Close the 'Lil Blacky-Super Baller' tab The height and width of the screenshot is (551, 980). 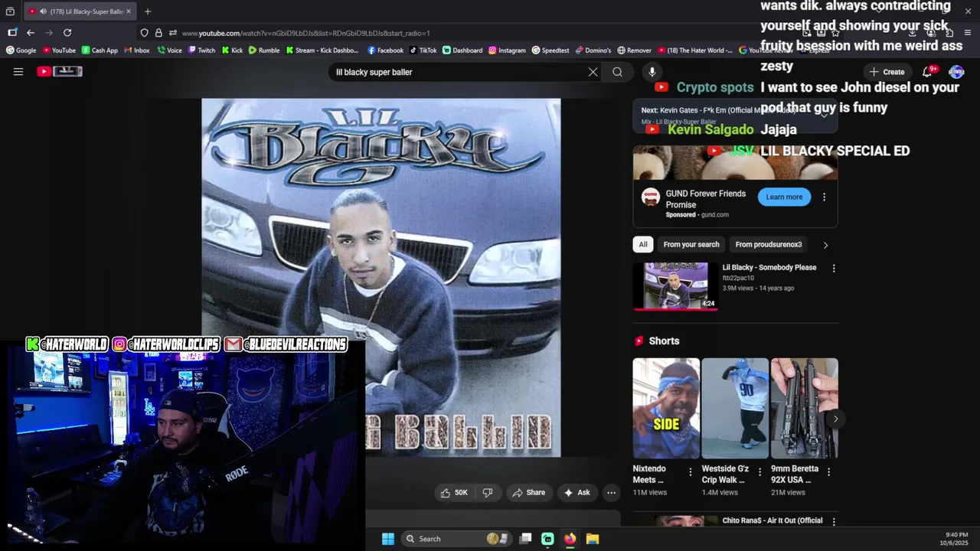click(x=128, y=11)
